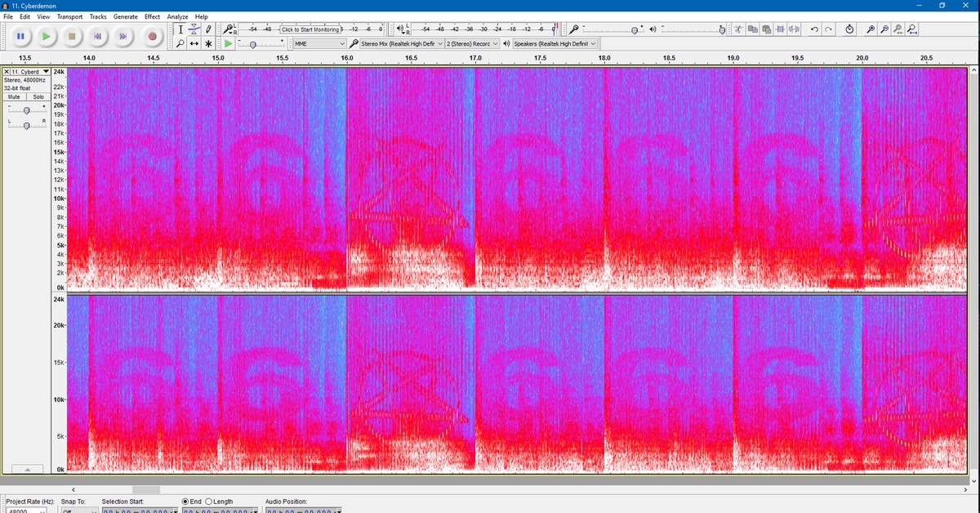Select the Length radio button
This screenshot has height=513, width=980.
pos(208,501)
